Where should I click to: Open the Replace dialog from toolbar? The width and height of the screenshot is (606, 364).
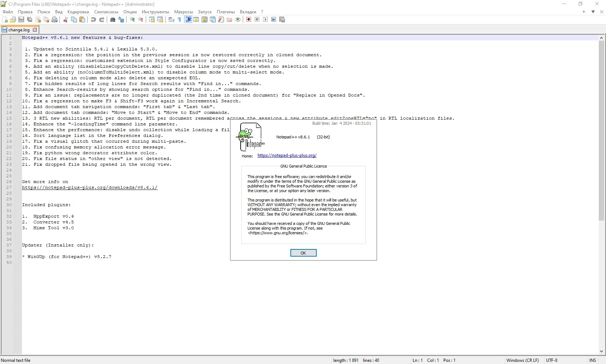(x=121, y=20)
